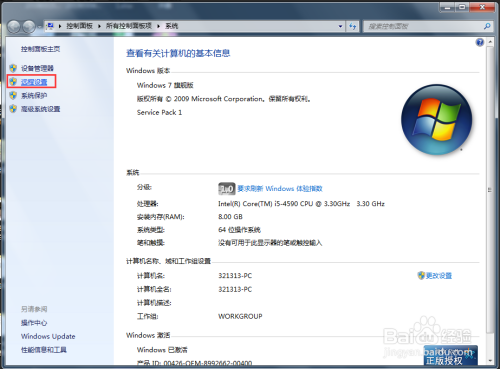Viewport: 500px width, 369px height.
Task: Click shield icon beside 远程设置
Action: [x=13, y=82]
